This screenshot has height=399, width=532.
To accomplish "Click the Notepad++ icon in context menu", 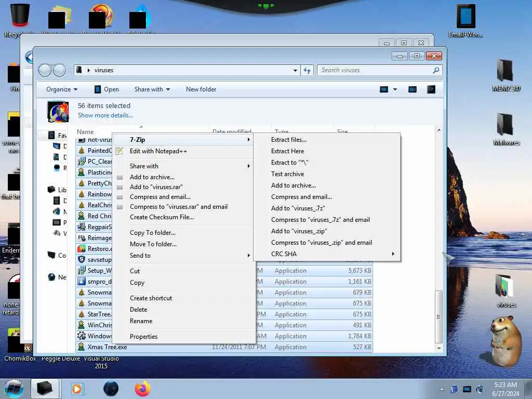I will pos(119,151).
